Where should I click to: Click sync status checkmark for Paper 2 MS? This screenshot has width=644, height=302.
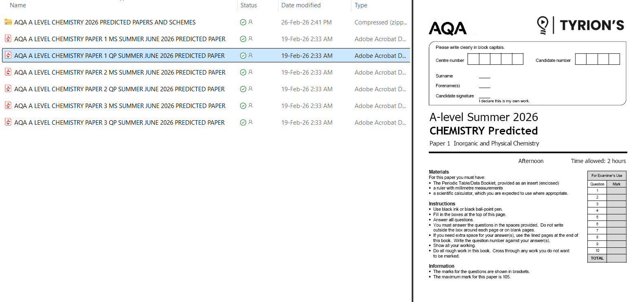point(243,73)
